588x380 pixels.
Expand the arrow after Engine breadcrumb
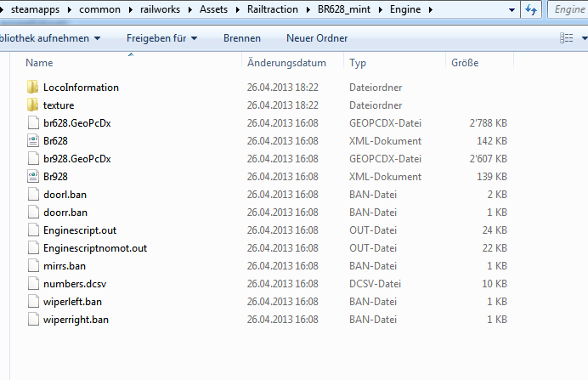pos(431,9)
